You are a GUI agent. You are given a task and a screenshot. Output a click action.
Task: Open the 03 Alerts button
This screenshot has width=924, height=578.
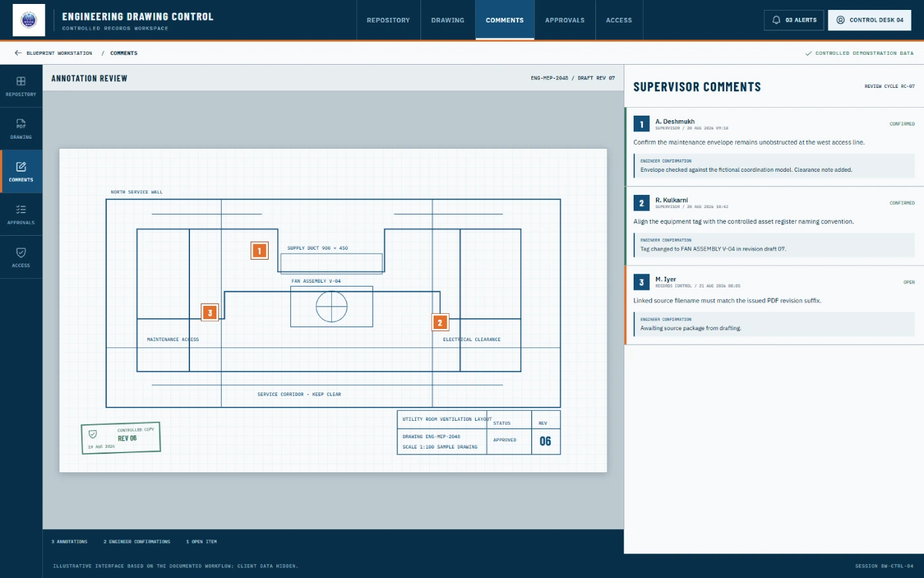click(794, 20)
